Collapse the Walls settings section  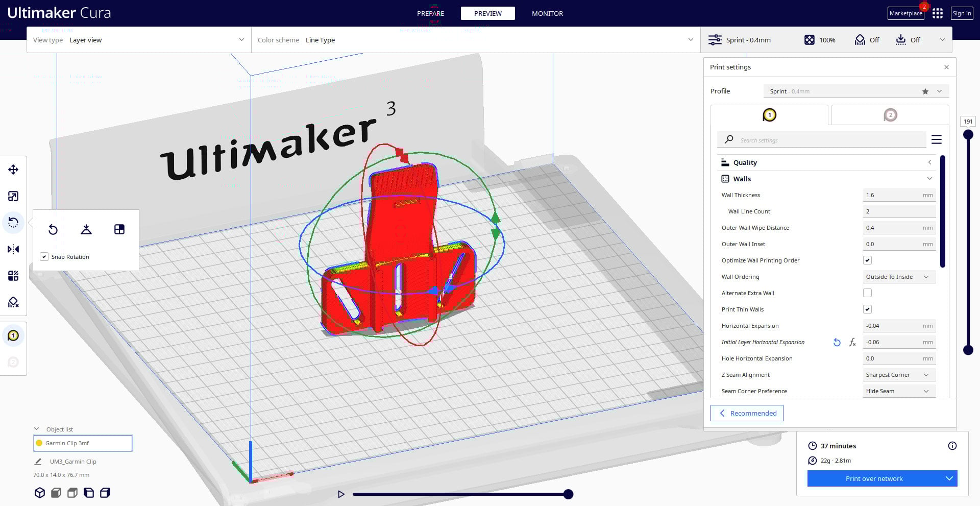[x=929, y=179]
